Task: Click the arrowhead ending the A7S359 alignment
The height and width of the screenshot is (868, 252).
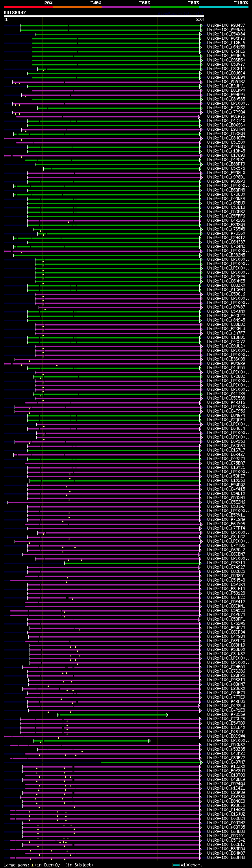Action: pos(167,714)
